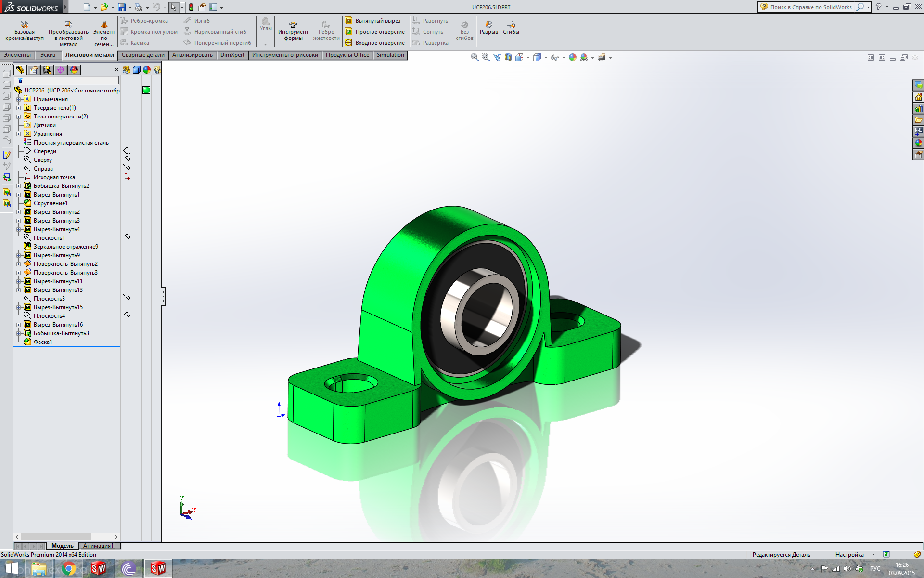Select the Разрыв rip tool

[x=488, y=27]
